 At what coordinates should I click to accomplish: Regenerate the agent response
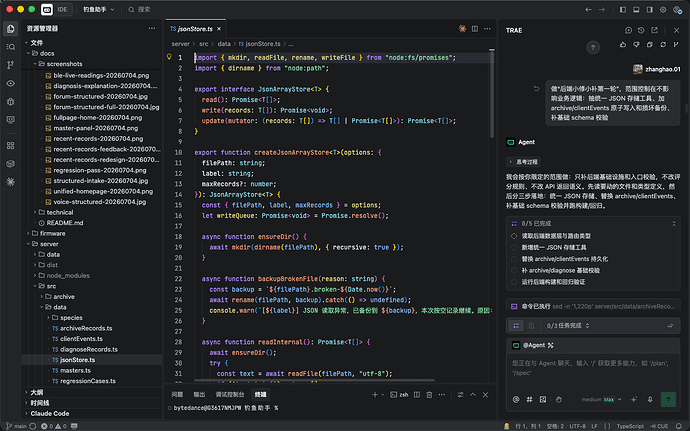point(663,44)
